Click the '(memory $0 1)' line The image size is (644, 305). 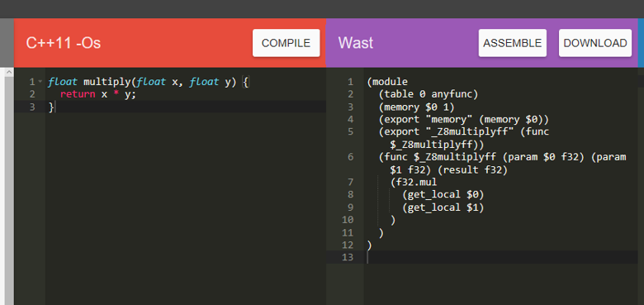[x=416, y=107]
